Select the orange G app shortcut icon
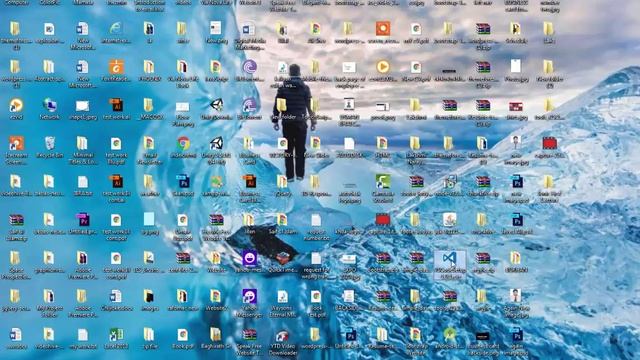Viewport: 640px width, 360px height. (x=116, y=67)
